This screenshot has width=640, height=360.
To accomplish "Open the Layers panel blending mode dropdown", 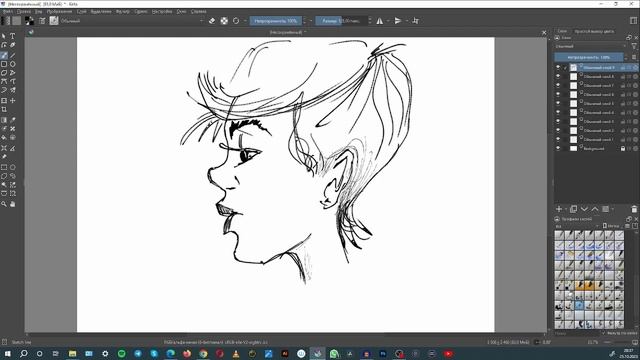I will point(591,47).
